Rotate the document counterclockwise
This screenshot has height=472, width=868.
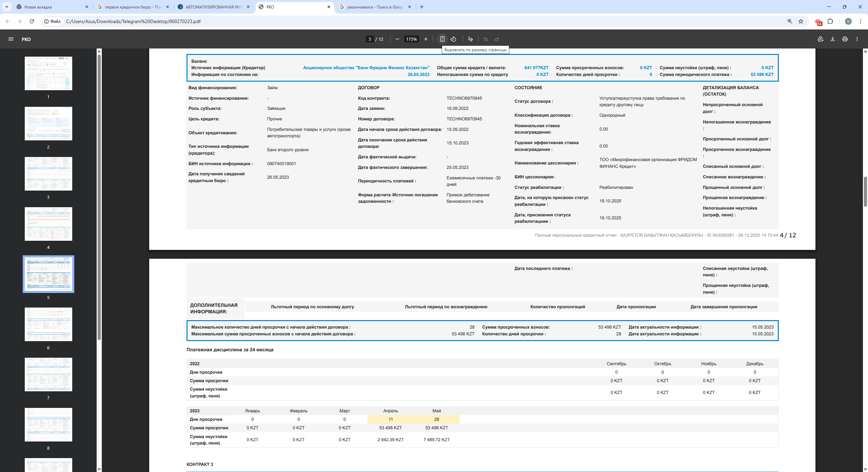pyautogui.click(x=453, y=39)
